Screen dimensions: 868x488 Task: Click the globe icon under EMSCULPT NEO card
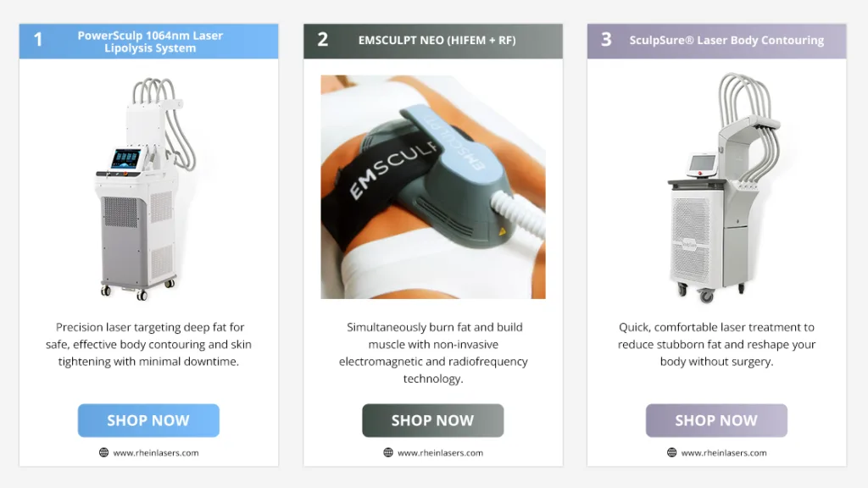tap(388, 452)
